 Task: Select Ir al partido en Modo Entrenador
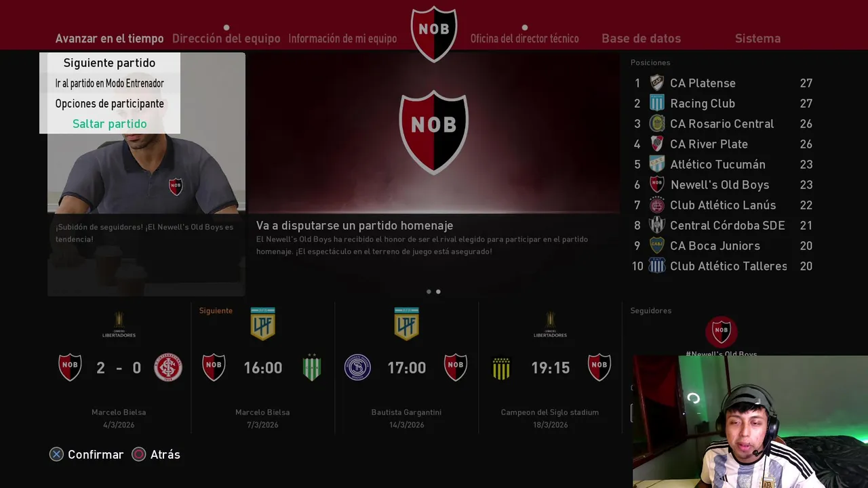tap(109, 83)
